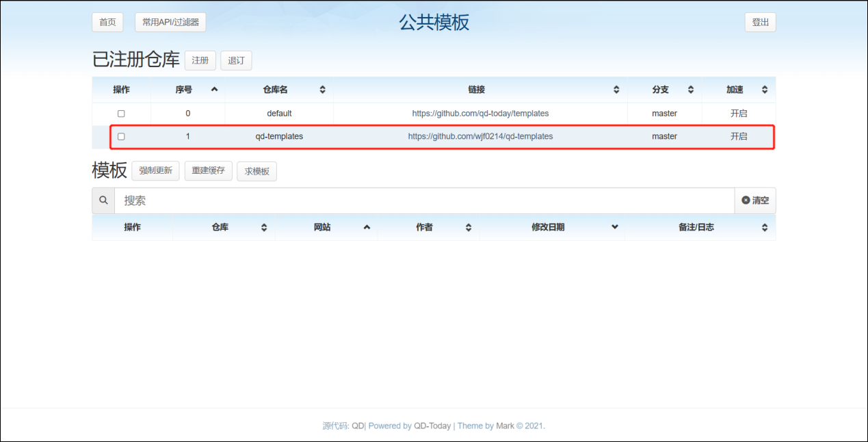This screenshot has width=868, height=442.
Task: Open the QD-Today footer link
Action: tap(432, 426)
